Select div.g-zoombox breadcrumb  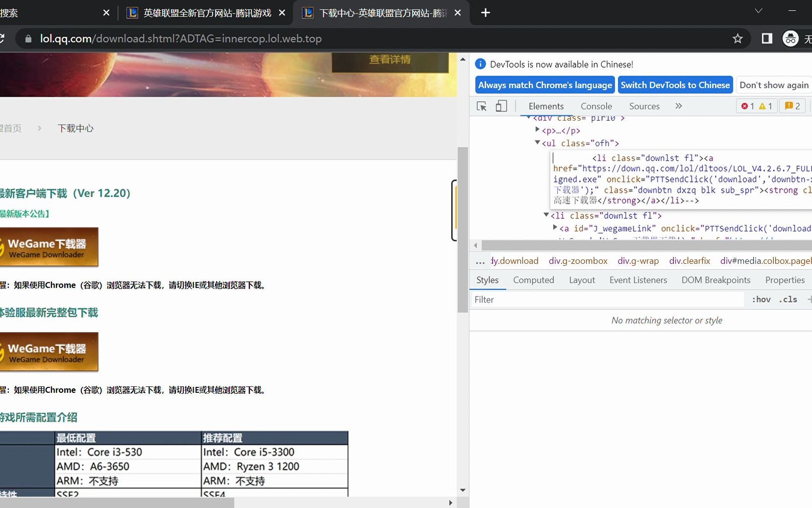click(x=578, y=261)
